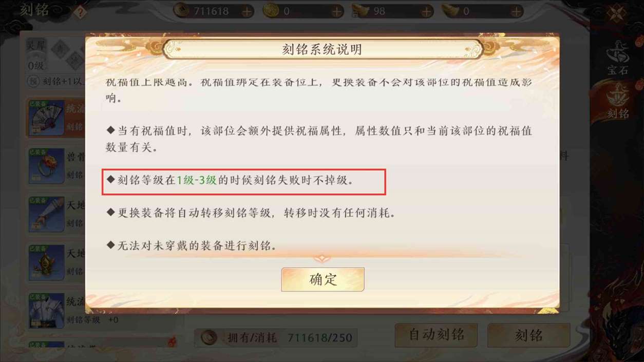
Task: Select the fan equipment thumbnail
Action: [46, 119]
